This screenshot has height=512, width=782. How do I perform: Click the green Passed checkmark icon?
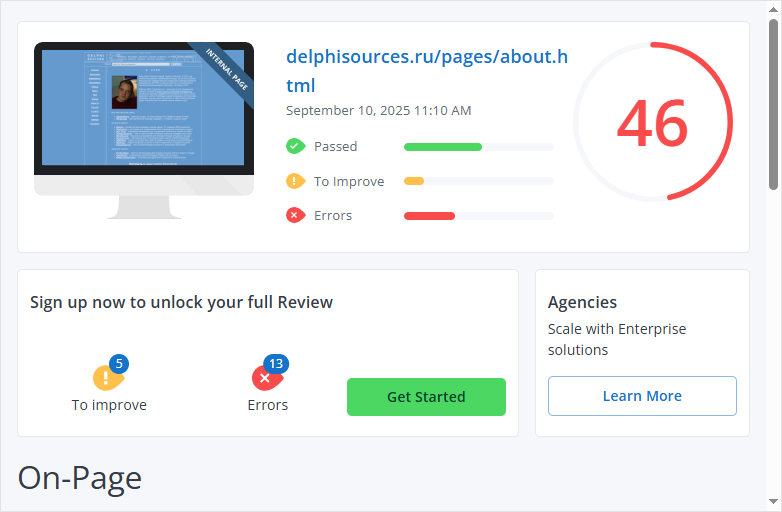tap(295, 146)
